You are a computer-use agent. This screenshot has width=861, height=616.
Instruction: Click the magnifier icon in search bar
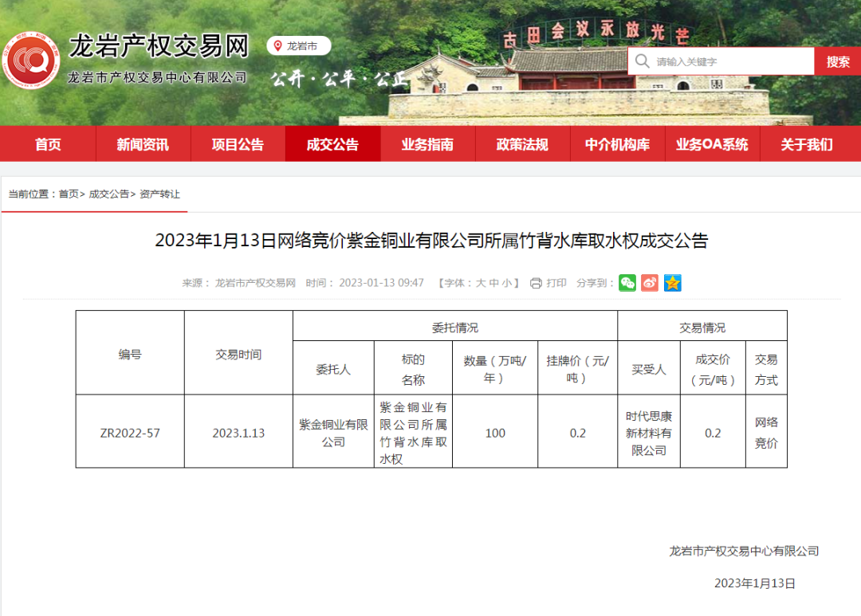[642, 61]
